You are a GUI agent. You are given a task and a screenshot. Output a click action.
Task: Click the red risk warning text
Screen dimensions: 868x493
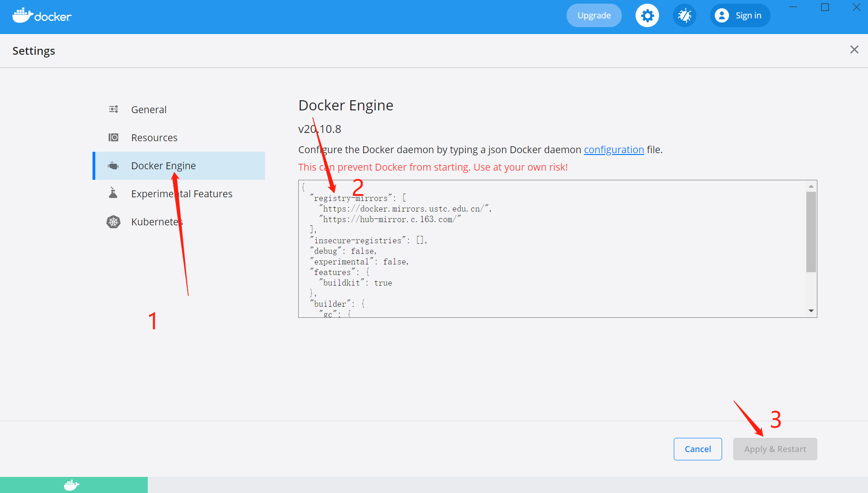[x=433, y=167]
